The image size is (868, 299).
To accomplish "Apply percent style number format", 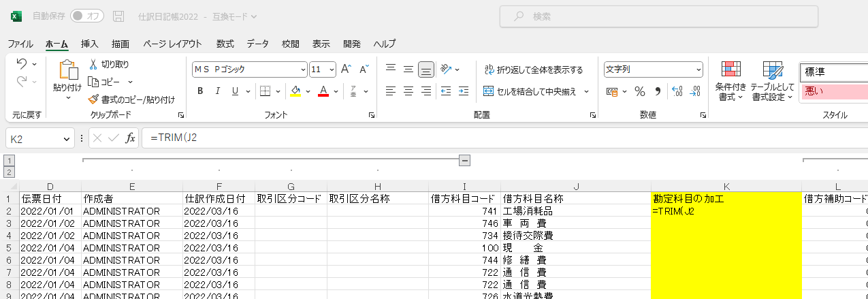I will (x=639, y=91).
